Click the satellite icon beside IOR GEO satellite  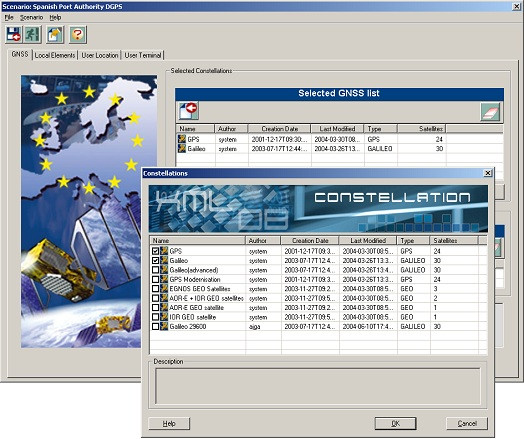[x=164, y=317]
